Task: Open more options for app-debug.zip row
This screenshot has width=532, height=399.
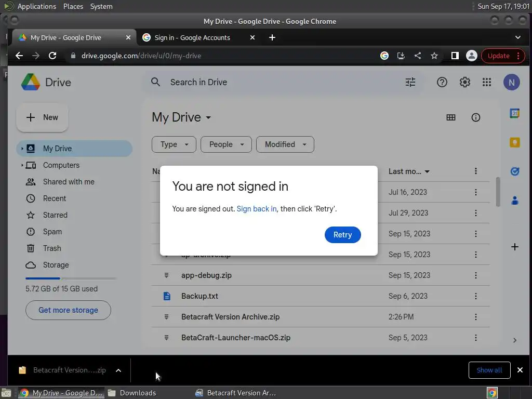Action: (476, 275)
